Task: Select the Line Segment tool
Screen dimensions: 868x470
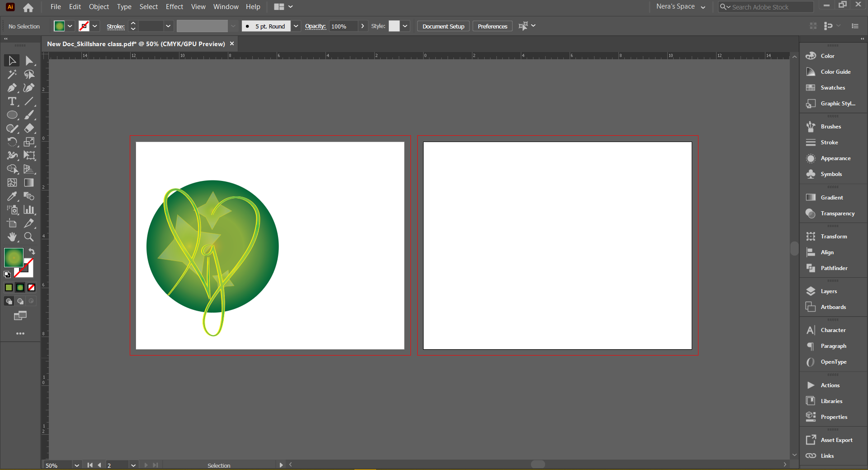Action: [29, 101]
